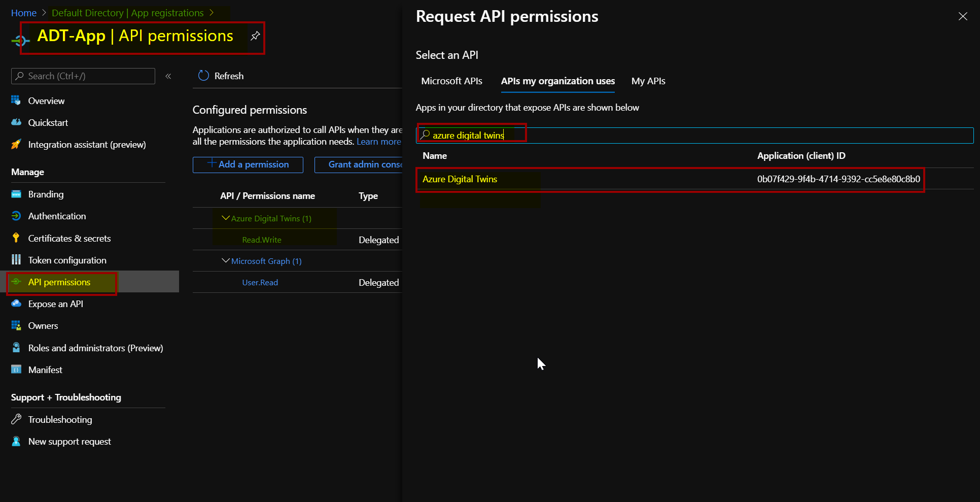Open Token configuration

coord(67,260)
